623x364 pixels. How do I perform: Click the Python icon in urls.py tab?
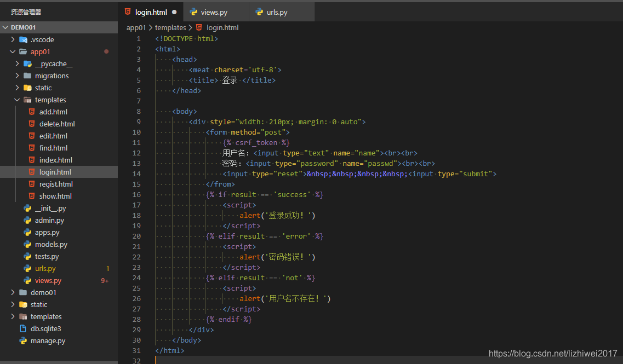260,12
